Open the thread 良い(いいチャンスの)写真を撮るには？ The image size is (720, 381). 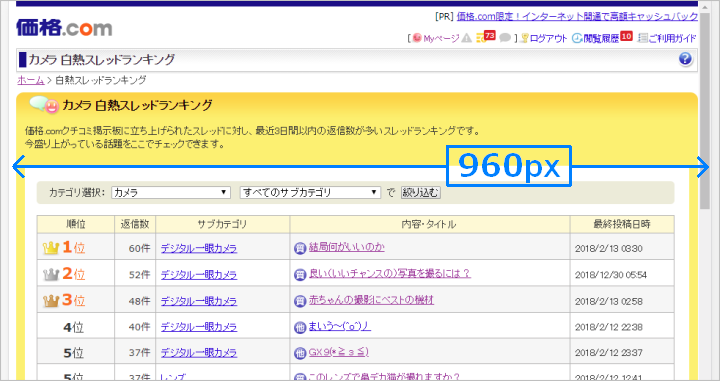(x=390, y=274)
